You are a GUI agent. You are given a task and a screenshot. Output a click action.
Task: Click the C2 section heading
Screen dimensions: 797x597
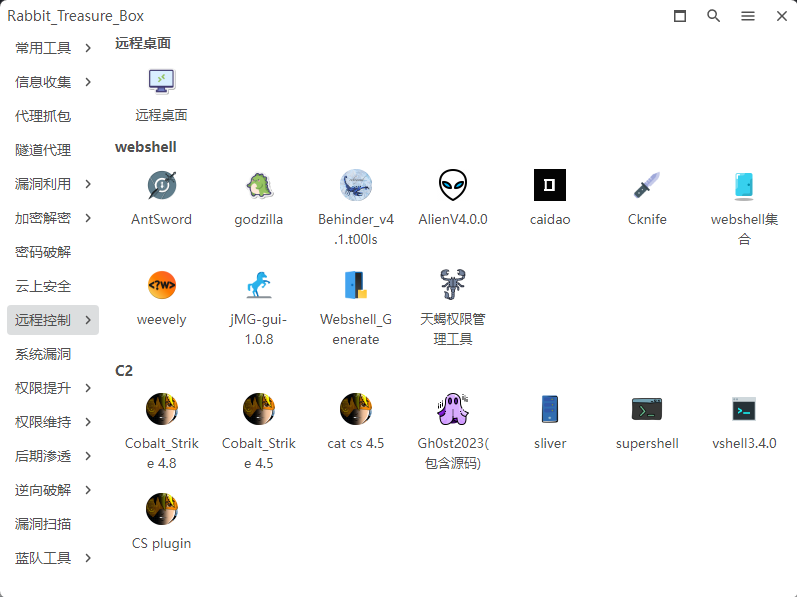(124, 371)
